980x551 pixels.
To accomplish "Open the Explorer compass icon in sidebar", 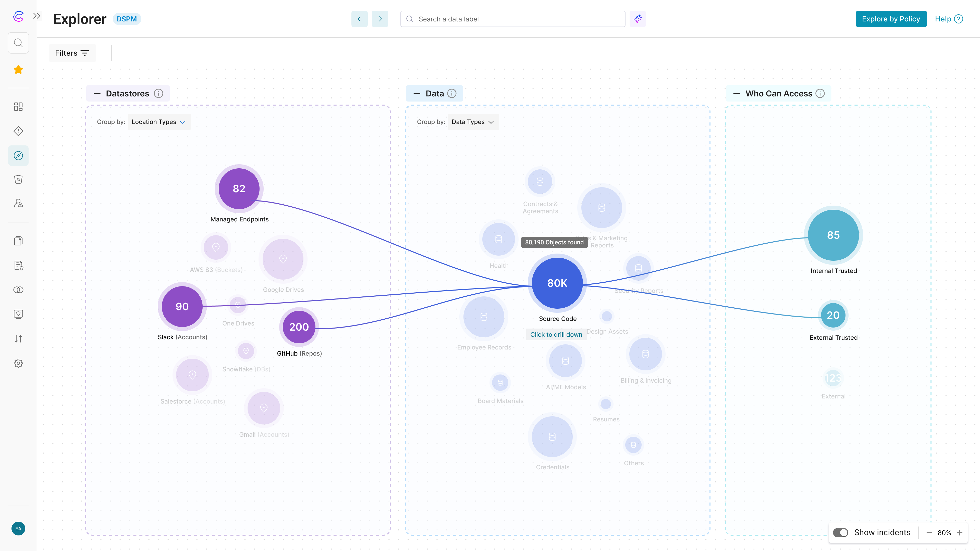I will pos(18,155).
